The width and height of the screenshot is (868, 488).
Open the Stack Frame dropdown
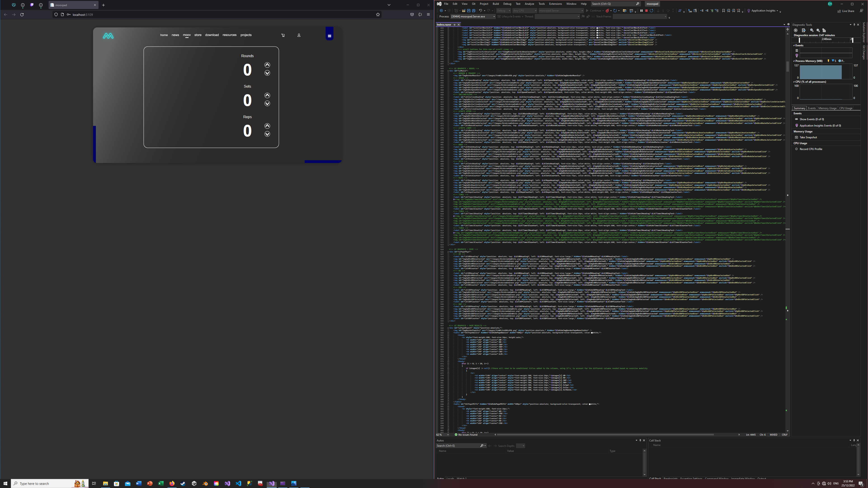click(x=640, y=16)
